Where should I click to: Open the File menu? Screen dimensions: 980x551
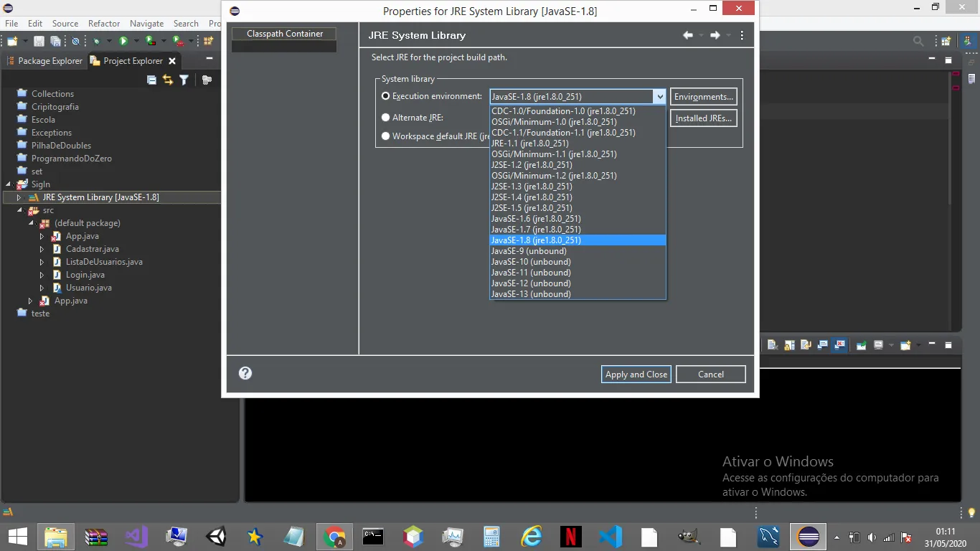coord(11,24)
